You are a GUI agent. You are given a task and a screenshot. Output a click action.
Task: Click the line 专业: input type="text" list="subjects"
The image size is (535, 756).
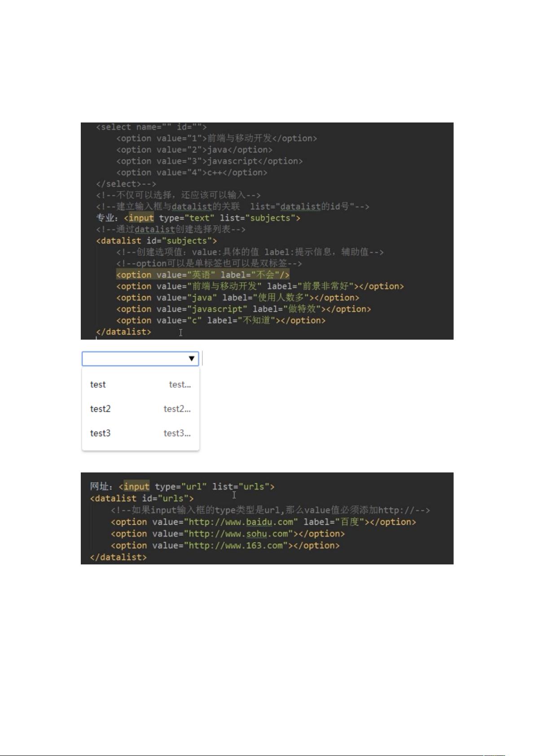198,218
